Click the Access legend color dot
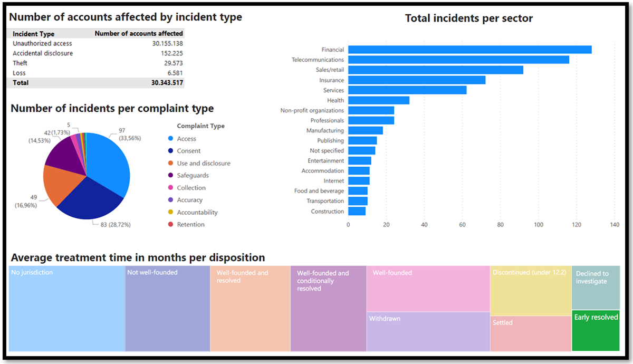This screenshot has height=364, width=633. 170,139
